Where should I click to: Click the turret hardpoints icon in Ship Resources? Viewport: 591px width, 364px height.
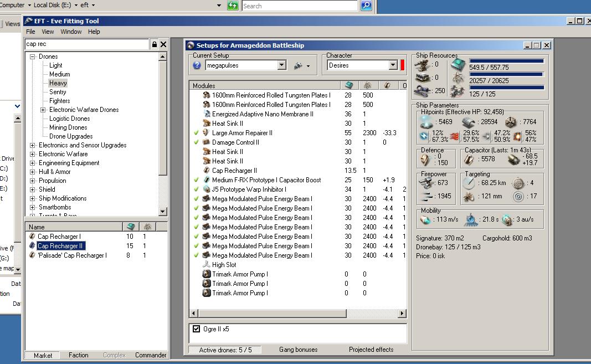422,65
